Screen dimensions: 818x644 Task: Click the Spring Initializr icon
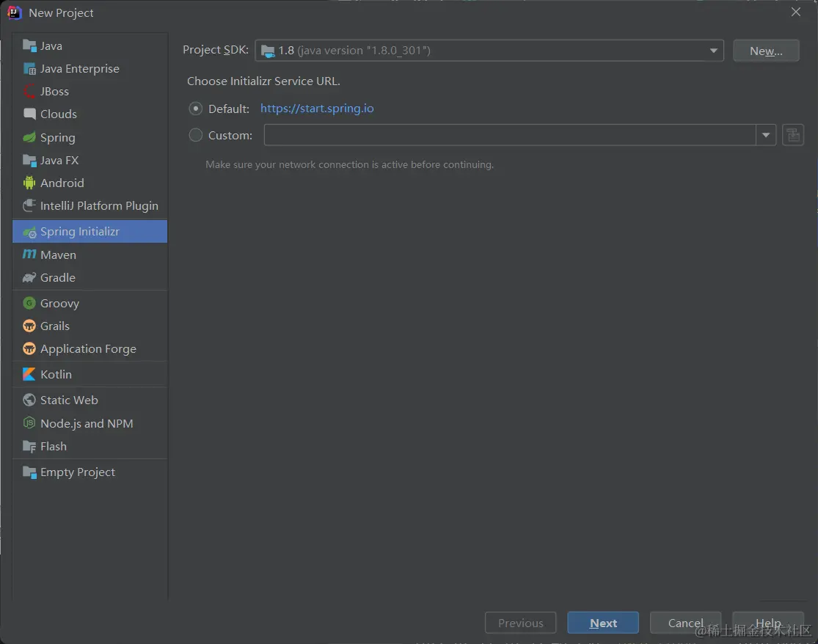[x=29, y=232]
